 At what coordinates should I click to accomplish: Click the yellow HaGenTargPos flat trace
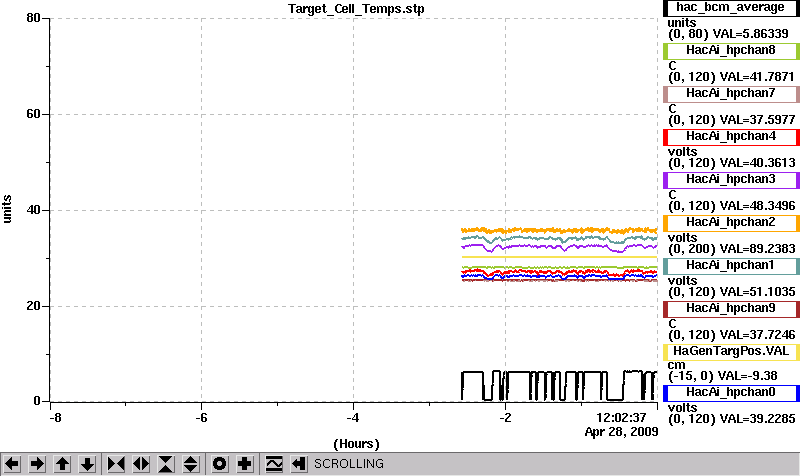559,257
